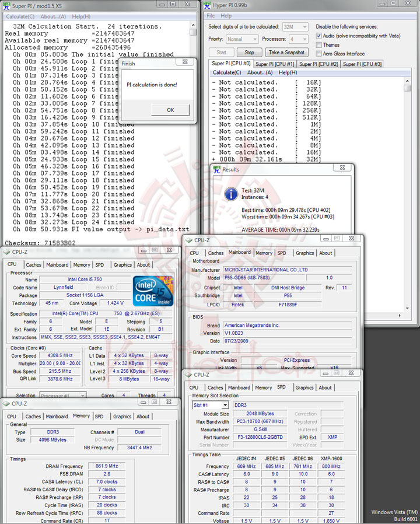Open About tab in the CPU-Z CPU window
Viewport: 420px width, 524px height.
143,265
